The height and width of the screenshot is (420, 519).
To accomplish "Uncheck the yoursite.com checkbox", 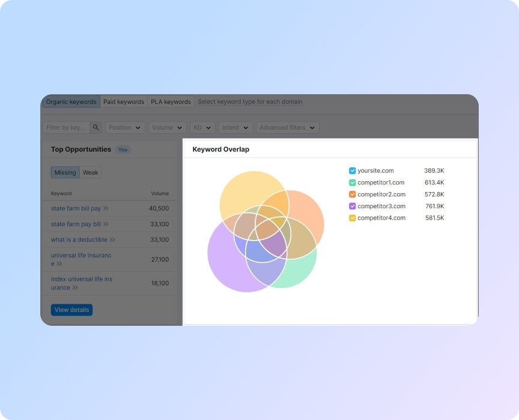I will tap(353, 171).
